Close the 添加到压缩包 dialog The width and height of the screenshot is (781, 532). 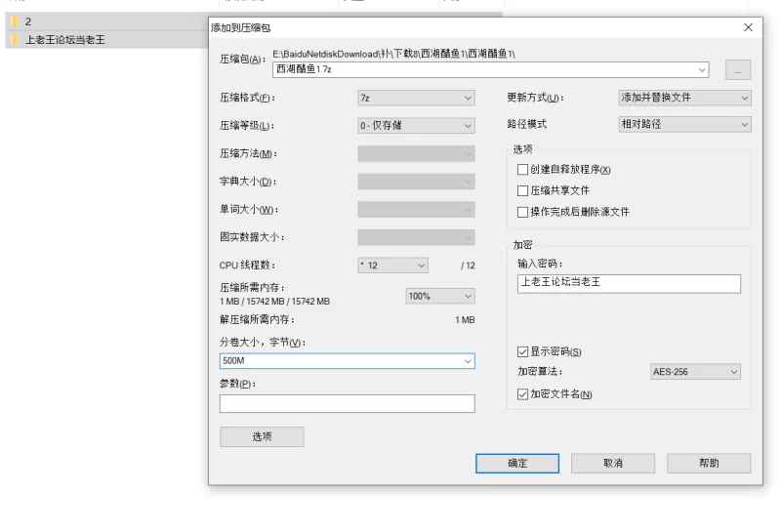coord(748,27)
